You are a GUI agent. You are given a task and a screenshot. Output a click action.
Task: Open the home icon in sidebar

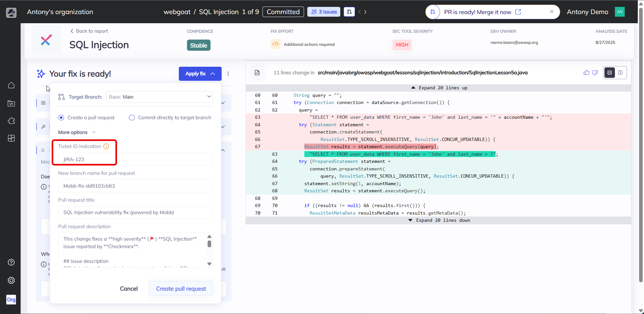[x=11, y=85]
